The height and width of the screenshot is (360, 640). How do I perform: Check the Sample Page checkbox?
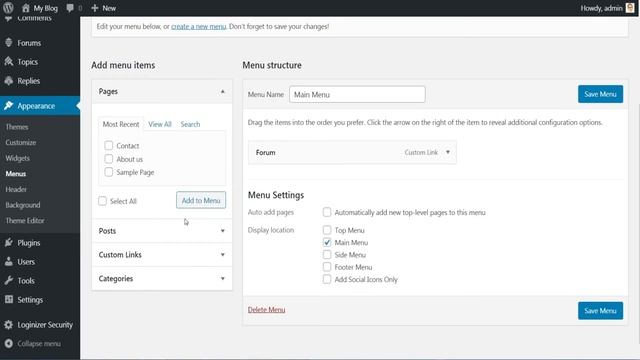[x=109, y=172]
